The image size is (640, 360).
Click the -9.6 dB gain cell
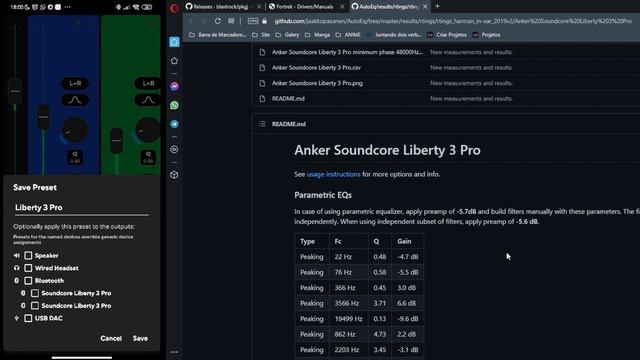408,319
